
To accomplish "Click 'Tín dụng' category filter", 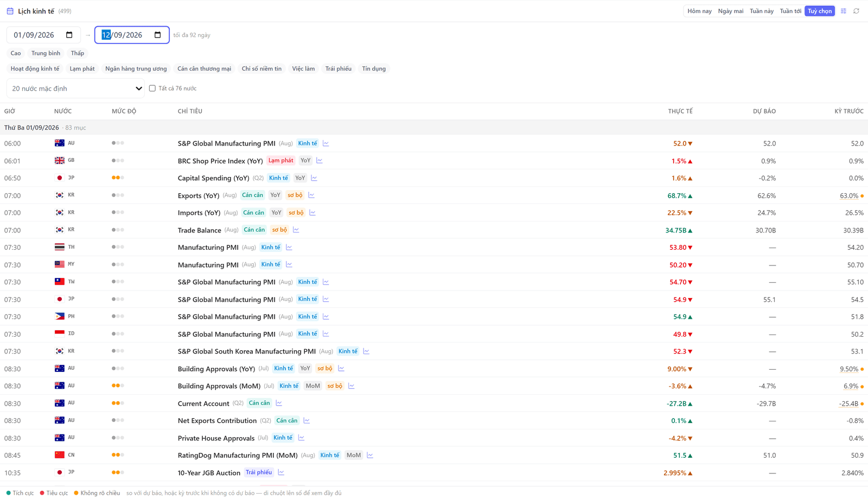I will [x=374, y=69].
